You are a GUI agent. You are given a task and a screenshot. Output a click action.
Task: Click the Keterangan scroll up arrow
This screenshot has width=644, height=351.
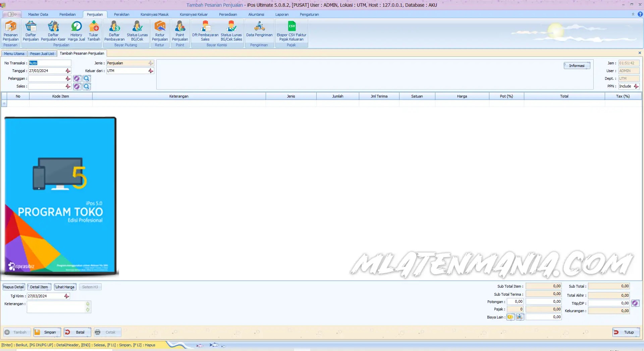coord(88,304)
